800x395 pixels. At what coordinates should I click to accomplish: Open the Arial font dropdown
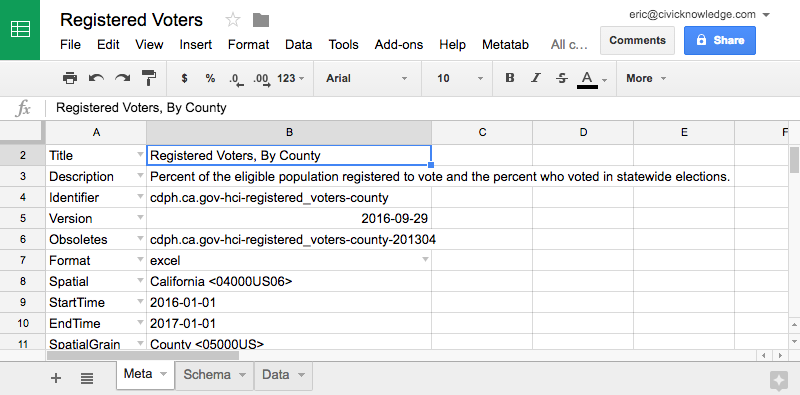[x=367, y=78]
